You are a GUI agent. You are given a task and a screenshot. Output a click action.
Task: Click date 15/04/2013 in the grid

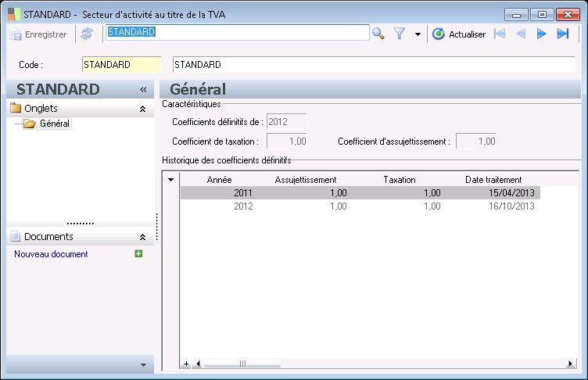point(511,193)
